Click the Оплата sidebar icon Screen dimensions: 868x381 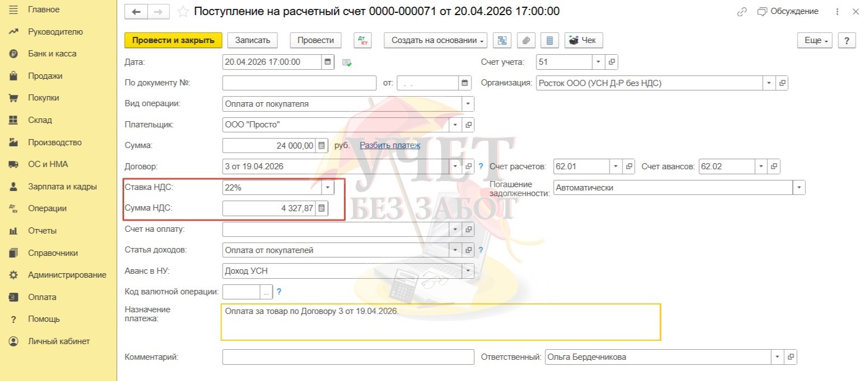click(x=14, y=297)
